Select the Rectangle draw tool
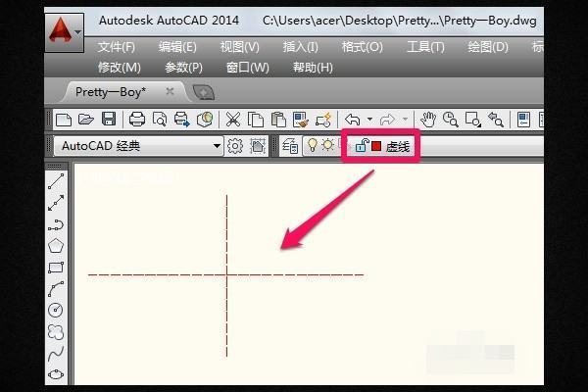Screen dimensions: 588x392 tap(57, 267)
